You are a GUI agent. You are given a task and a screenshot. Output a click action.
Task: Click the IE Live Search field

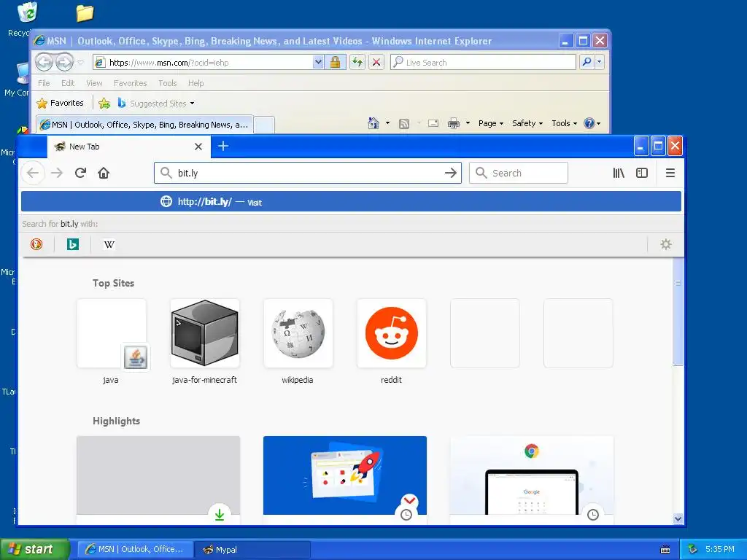coord(483,63)
